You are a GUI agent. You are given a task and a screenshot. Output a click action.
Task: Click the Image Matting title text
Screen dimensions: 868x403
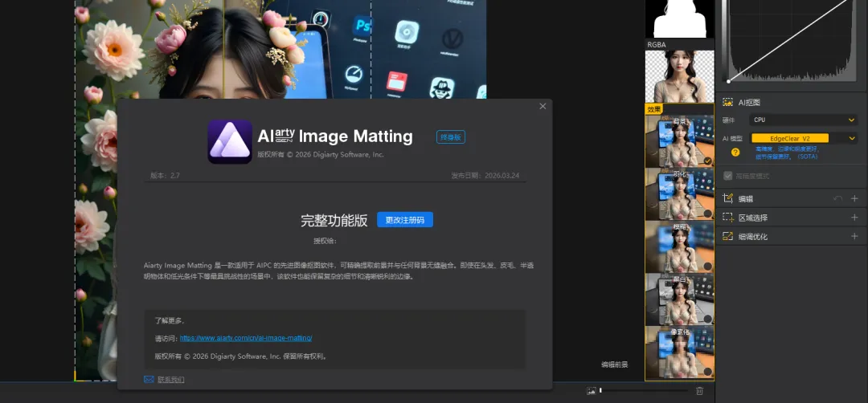click(356, 136)
